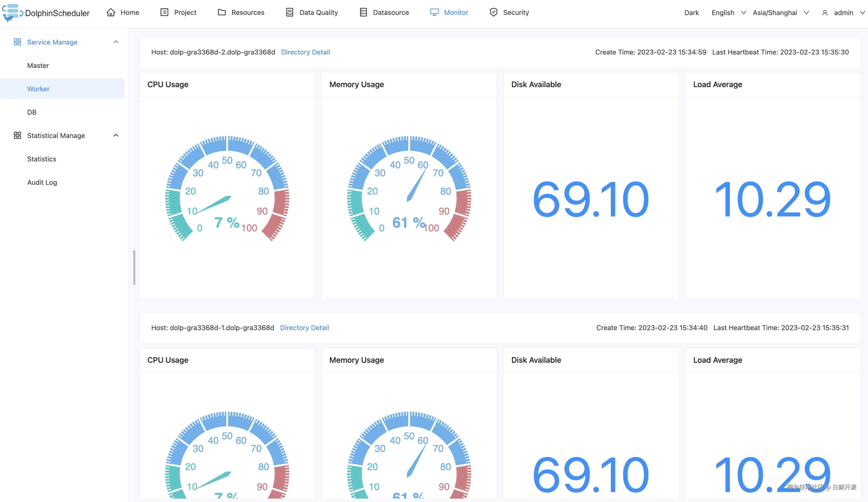The height and width of the screenshot is (502, 868).
Task: Open Directory Detail for dolp-gra3368d-1 host
Action: point(304,327)
